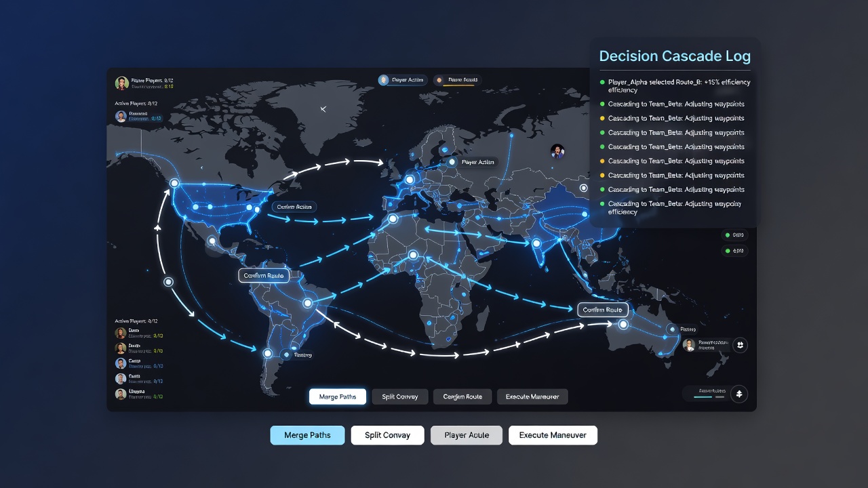Click the waypoint node near Spain and Morocco
Screen dimensions: 868x488
(392, 218)
